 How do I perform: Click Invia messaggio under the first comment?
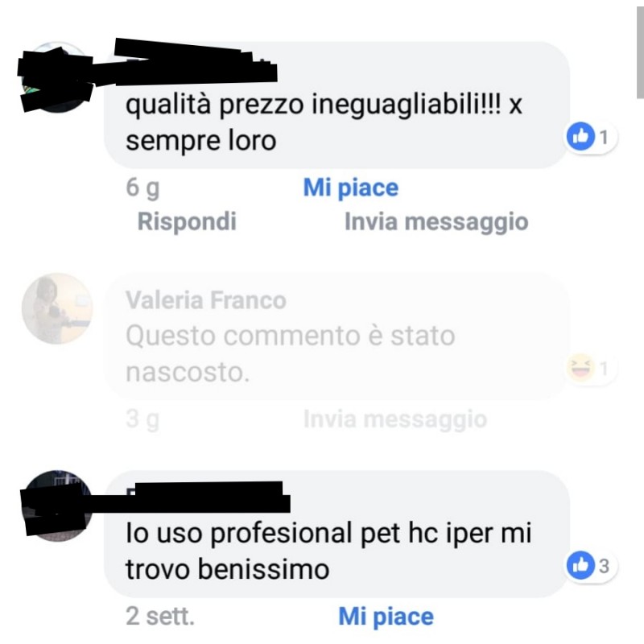click(436, 222)
